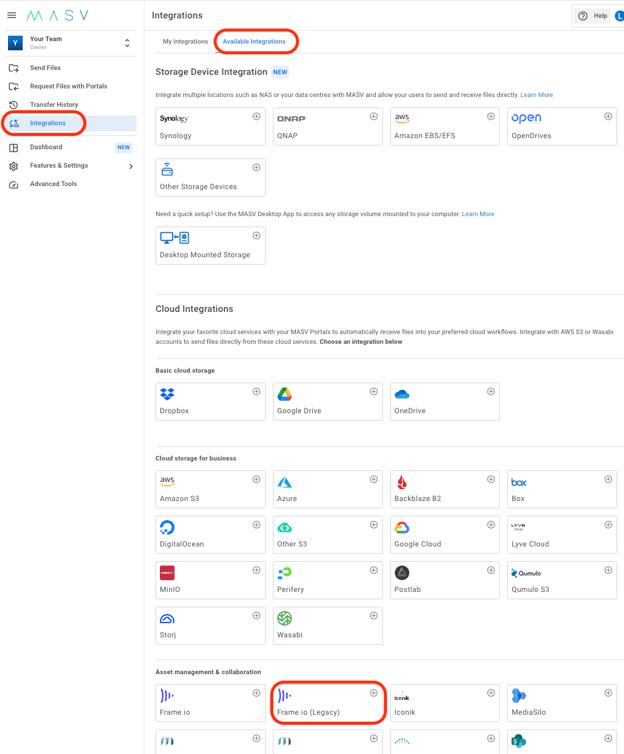
Task: Select the Desktop Mounted Storage card
Action: (210, 246)
